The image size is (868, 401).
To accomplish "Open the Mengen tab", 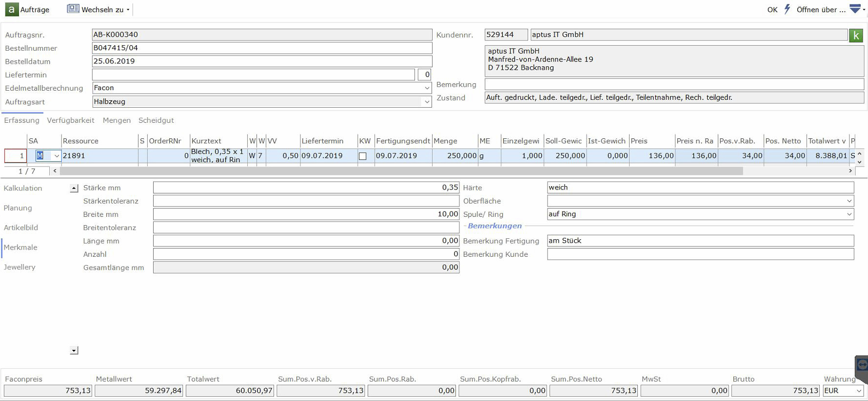I will click(x=117, y=120).
